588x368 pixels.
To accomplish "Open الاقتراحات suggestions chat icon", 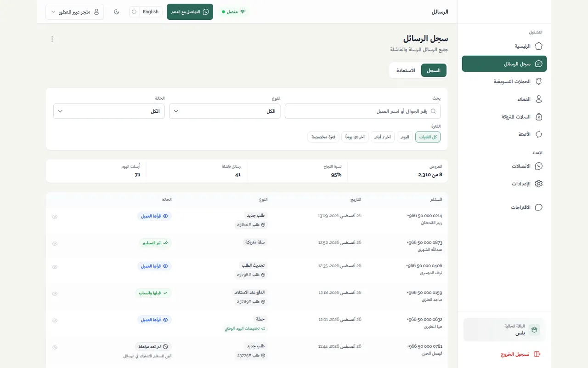I will (x=539, y=207).
